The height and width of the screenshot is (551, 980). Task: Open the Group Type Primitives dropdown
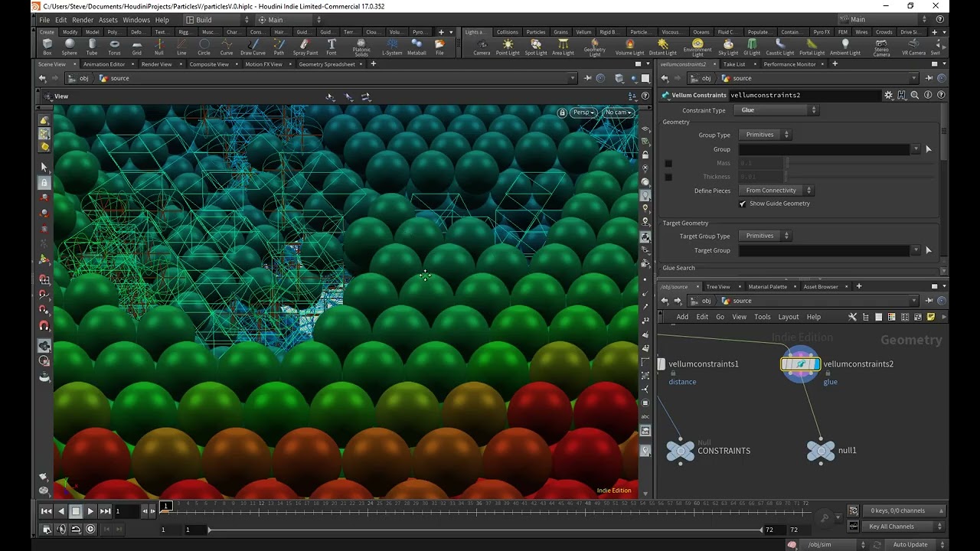click(x=765, y=135)
